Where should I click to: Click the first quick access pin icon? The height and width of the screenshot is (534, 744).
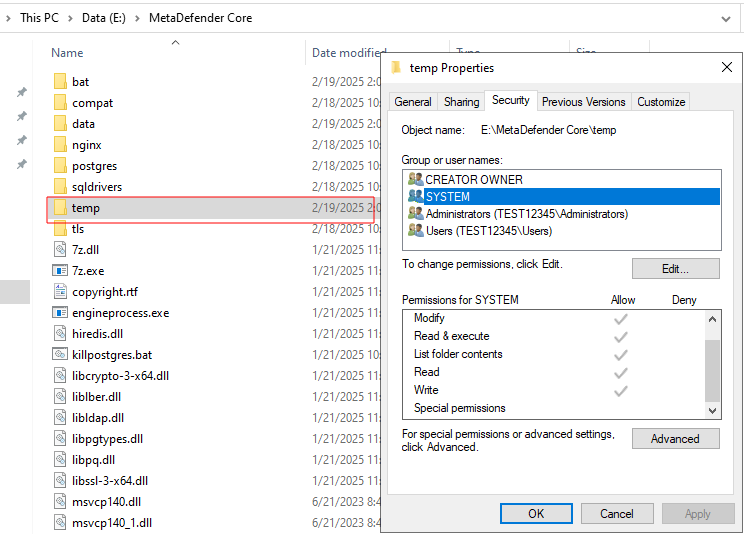22,92
